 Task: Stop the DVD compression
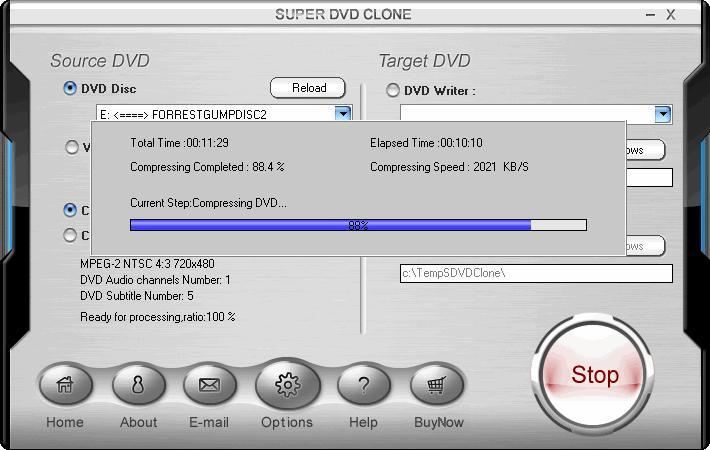pyautogui.click(x=594, y=375)
